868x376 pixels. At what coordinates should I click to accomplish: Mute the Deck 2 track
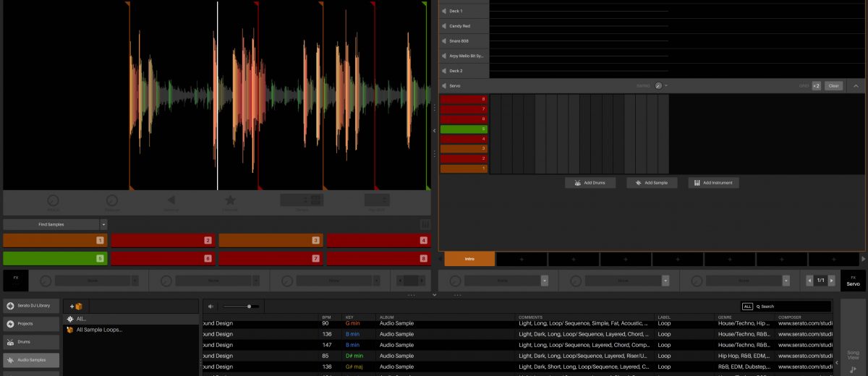pos(444,71)
